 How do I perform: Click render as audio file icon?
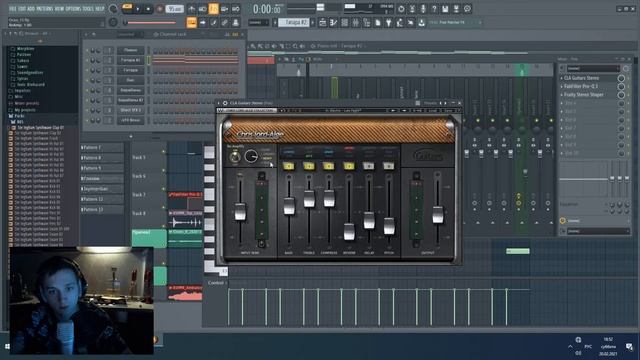coord(456,9)
